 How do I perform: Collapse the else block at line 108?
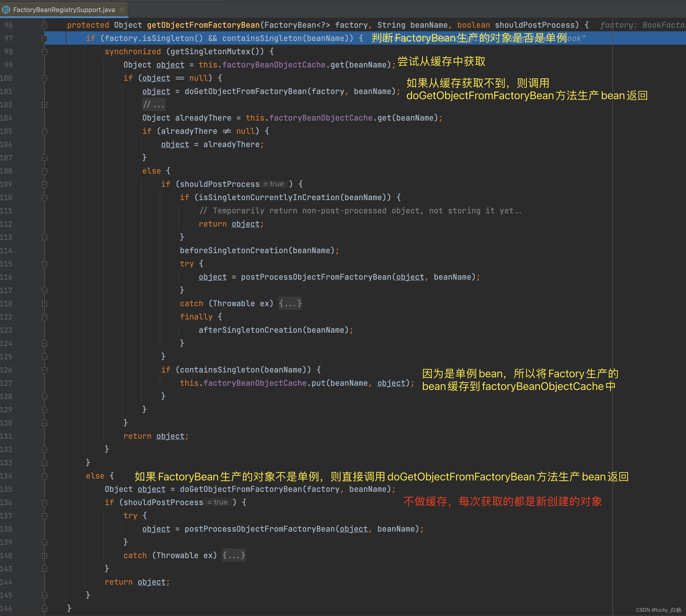(44, 171)
